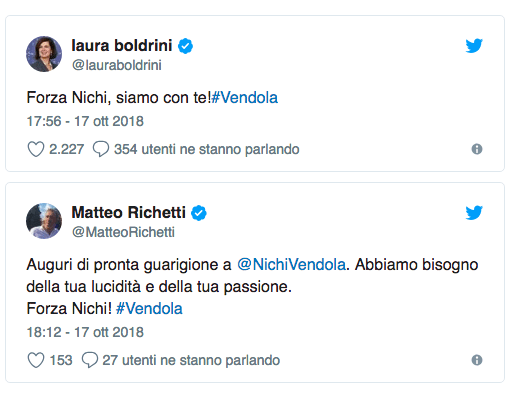The image size is (528, 397).
Task: Open the #Vendola hashtag in Richetti's tweet
Action: tap(149, 308)
